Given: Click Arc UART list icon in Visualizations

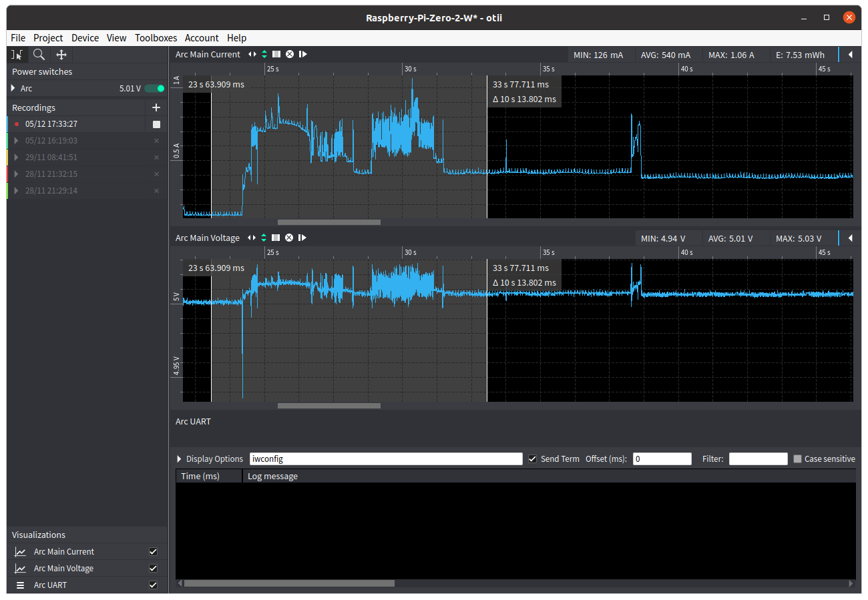Looking at the screenshot, I should coord(21,585).
